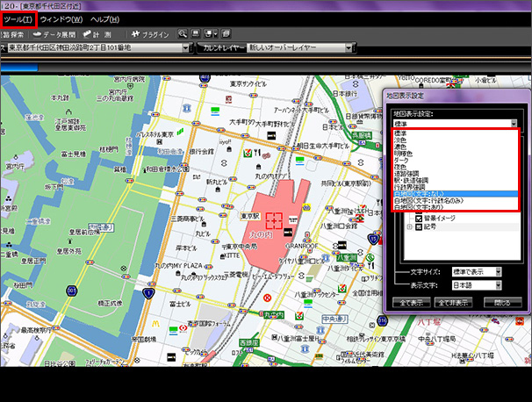Select 夜色 in the map style list
This screenshot has height=402, width=532.
tap(455, 167)
